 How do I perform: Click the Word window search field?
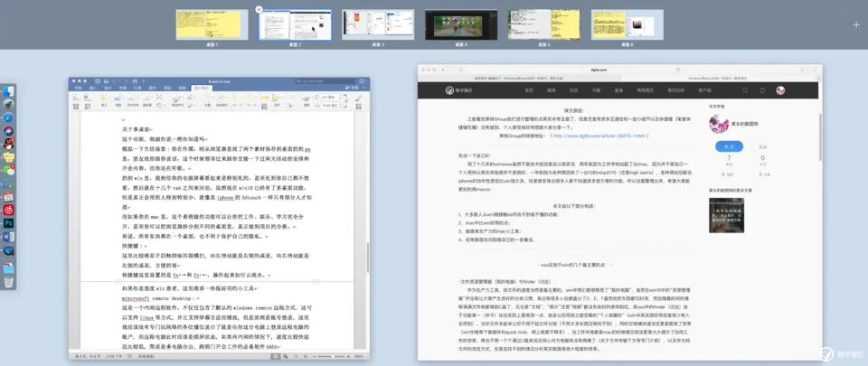tap(325, 81)
